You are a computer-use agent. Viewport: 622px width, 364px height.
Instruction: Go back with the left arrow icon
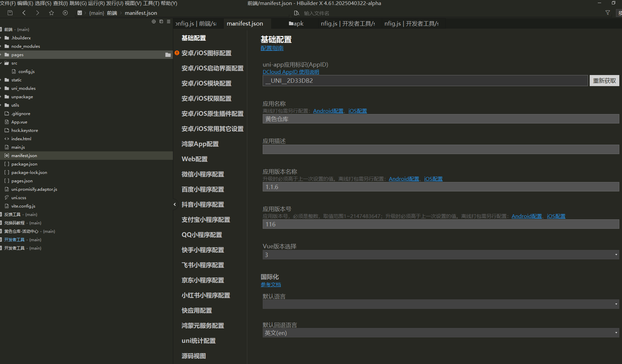[x=24, y=13]
